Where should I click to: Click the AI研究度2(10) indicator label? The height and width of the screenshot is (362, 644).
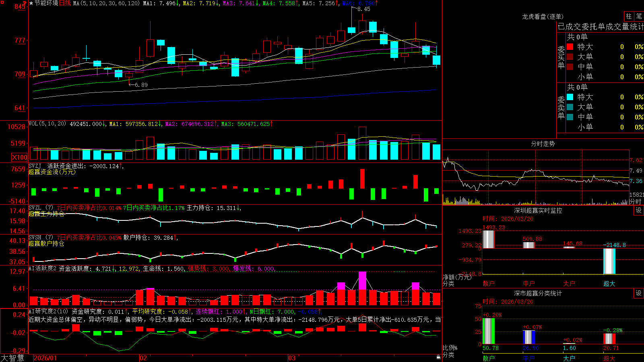point(48,311)
